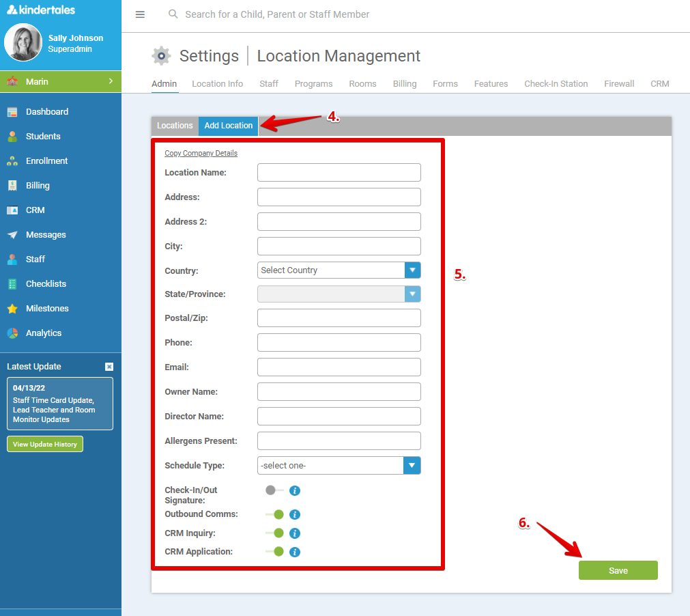Click info icon beside Outbound Comms
Image resolution: width=690 pixels, height=616 pixels.
click(x=295, y=515)
